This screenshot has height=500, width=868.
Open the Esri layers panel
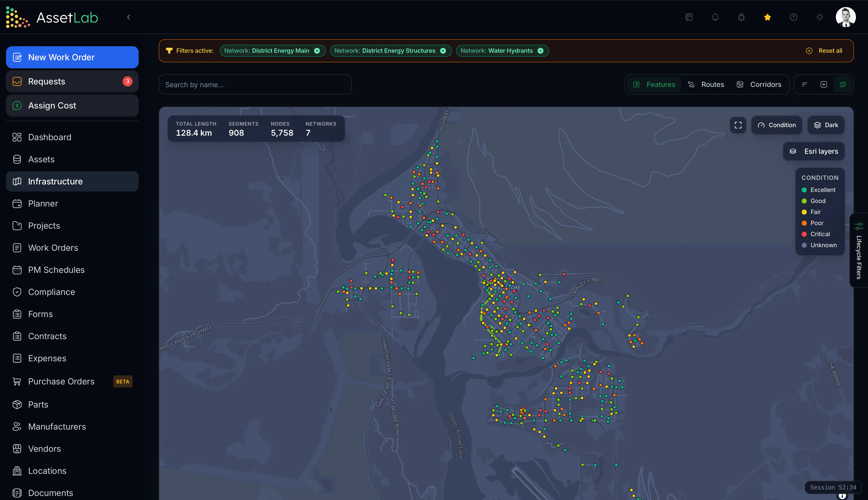click(814, 152)
